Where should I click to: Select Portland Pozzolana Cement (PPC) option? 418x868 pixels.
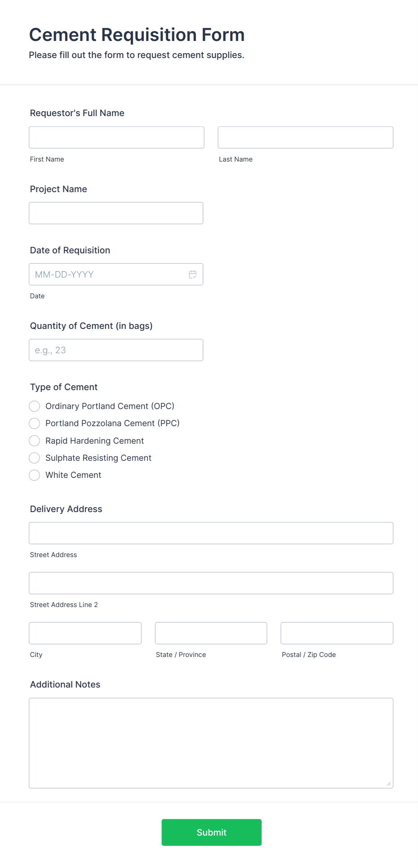click(x=35, y=423)
